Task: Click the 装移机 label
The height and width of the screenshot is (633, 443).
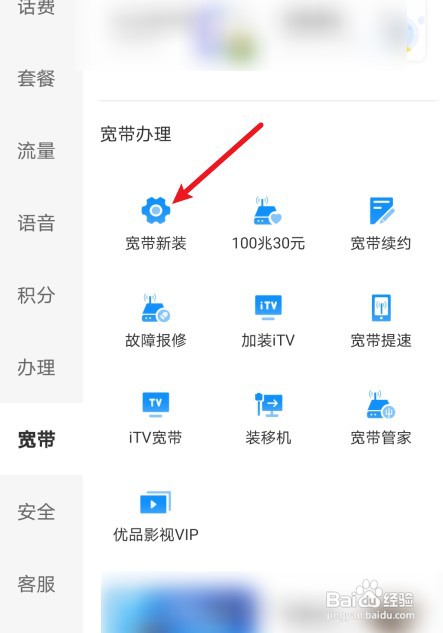Action: click(268, 438)
